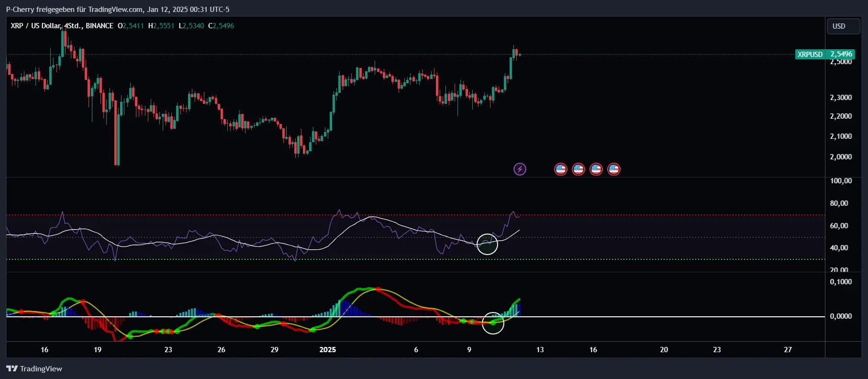Click the 2025 date label on time axis

pos(328,350)
